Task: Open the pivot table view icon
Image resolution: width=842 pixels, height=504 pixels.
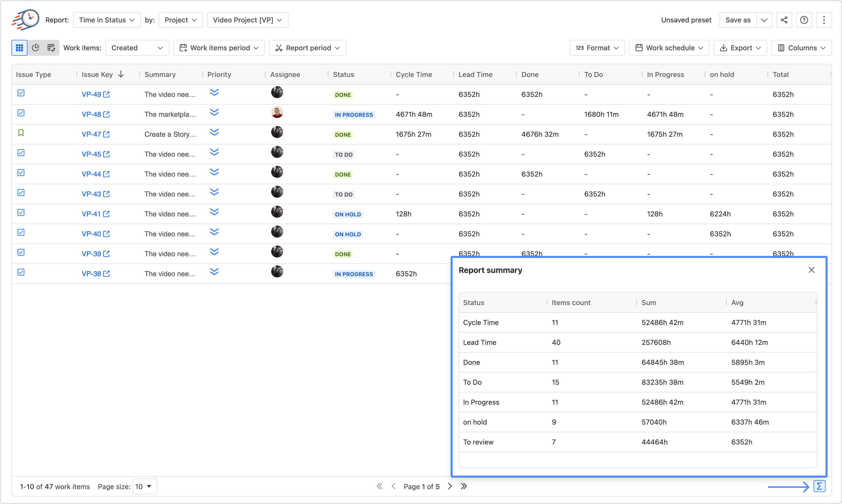Action: click(51, 48)
